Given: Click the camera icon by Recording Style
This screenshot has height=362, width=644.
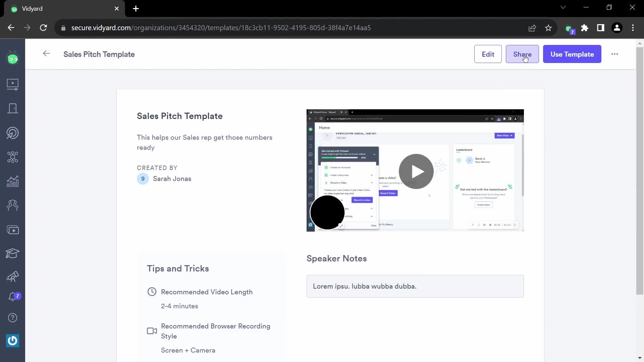Looking at the screenshot, I should 152,331.
